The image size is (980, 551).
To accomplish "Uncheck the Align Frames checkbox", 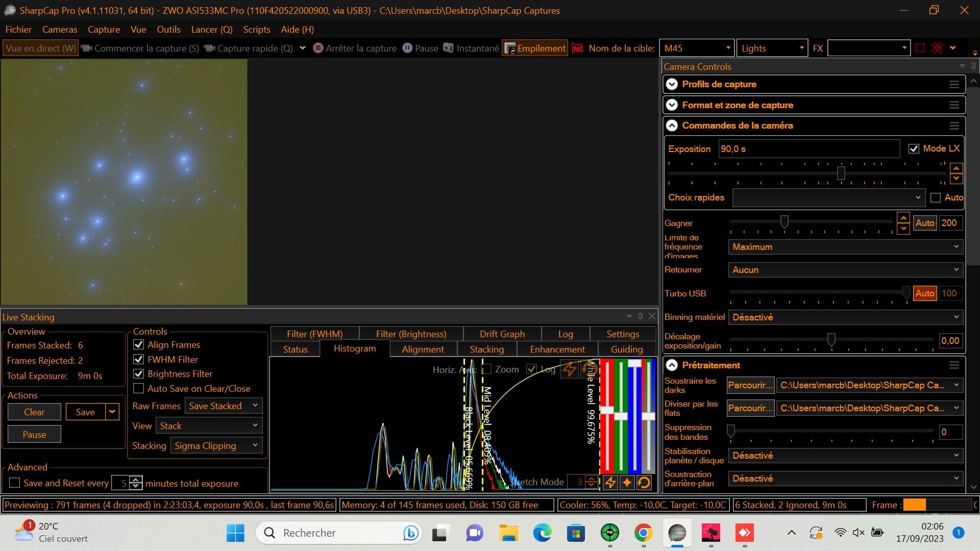I will (x=138, y=344).
